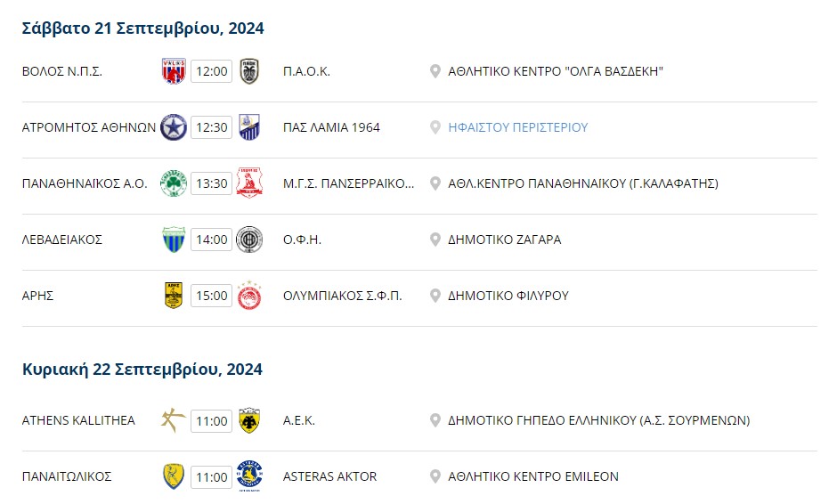Click the Aris yellow team badge
Viewport: 837px width, 504px height.
(174, 296)
